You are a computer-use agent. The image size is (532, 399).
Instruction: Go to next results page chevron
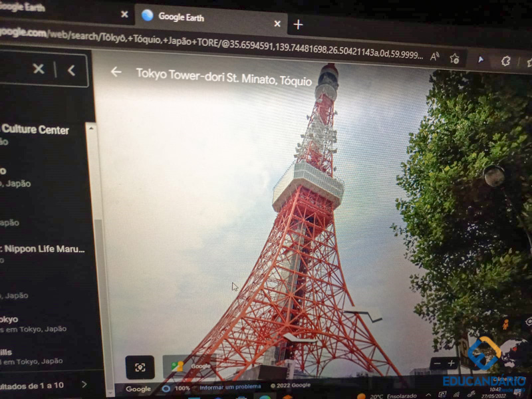pyautogui.click(x=84, y=384)
